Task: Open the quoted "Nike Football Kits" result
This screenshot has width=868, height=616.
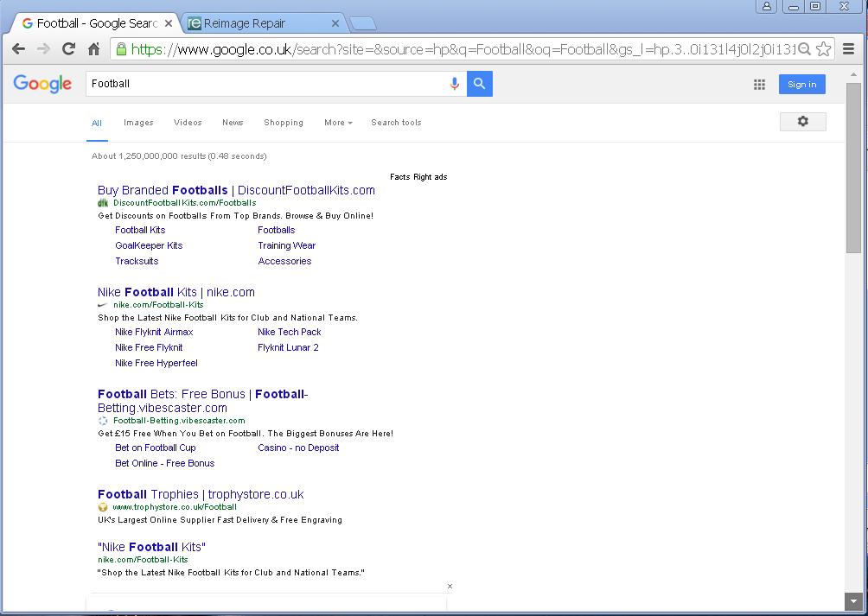Action: pyautogui.click(x=151, y=547)
